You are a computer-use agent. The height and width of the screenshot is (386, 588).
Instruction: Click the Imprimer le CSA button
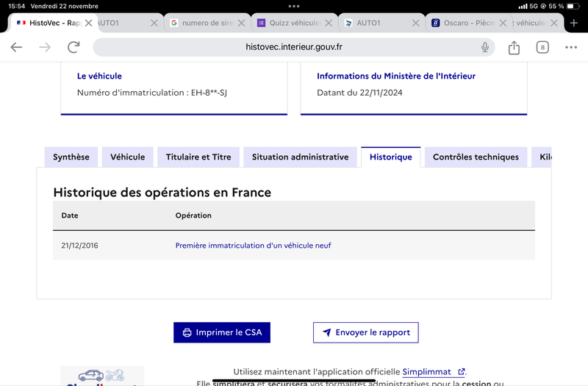click(222, 332)
